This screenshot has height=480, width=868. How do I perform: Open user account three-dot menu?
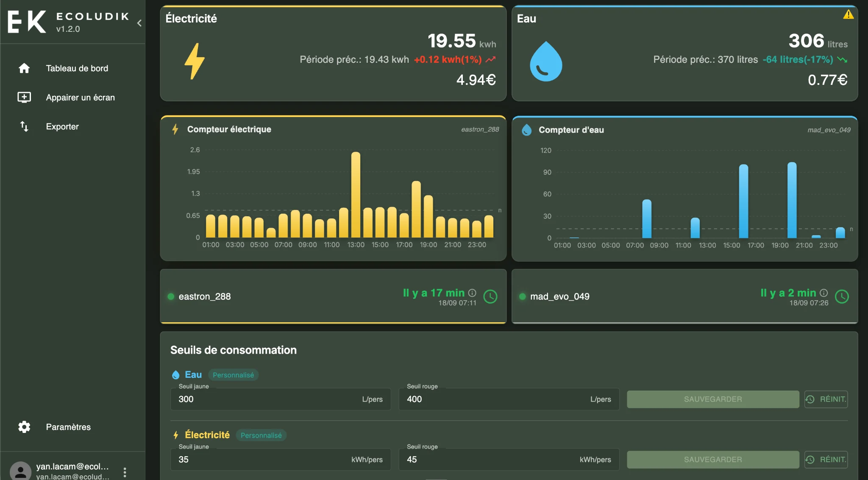pyautogui.click(x=125, y=472)
